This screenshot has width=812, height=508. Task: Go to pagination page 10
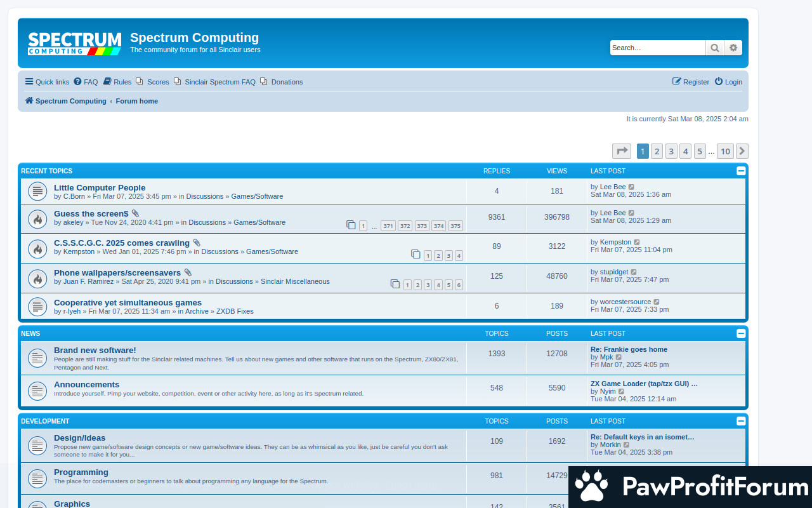coord(726,151)
